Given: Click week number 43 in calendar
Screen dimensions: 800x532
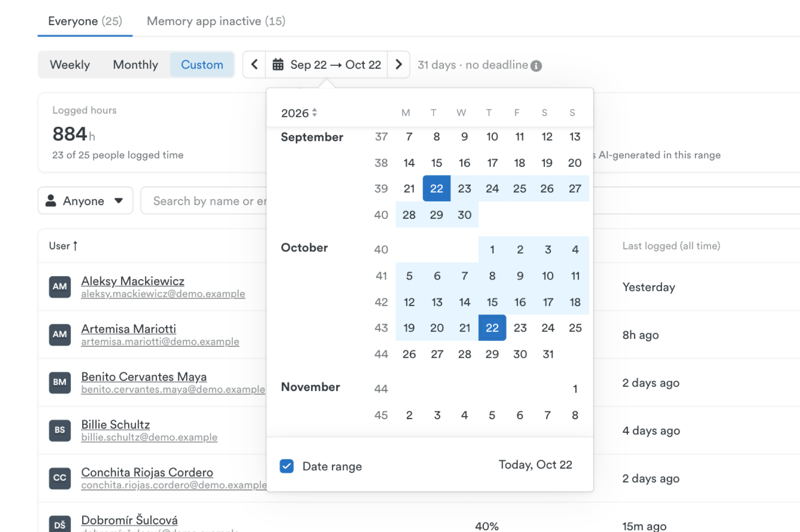Looking at the screenshot, I should [x=381, y=328].
